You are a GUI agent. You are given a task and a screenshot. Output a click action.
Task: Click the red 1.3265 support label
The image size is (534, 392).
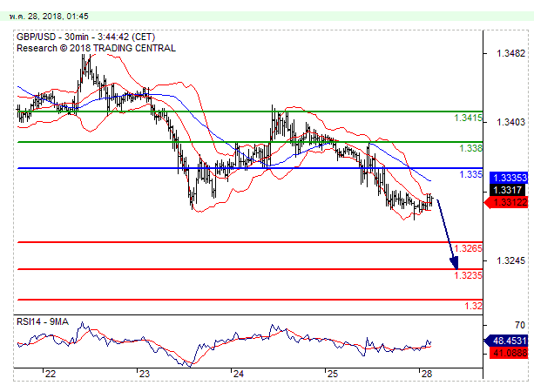click(x=469, y=248)
